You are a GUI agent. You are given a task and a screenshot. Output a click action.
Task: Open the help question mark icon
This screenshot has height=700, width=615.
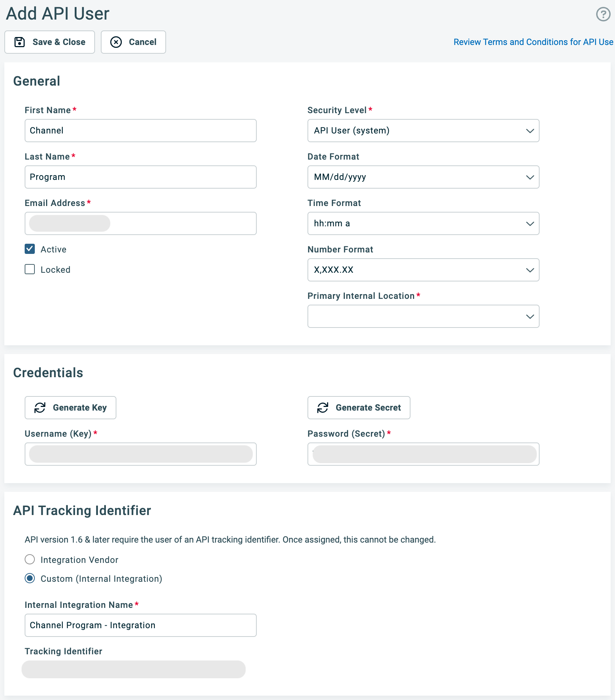(x=603, y=14)
